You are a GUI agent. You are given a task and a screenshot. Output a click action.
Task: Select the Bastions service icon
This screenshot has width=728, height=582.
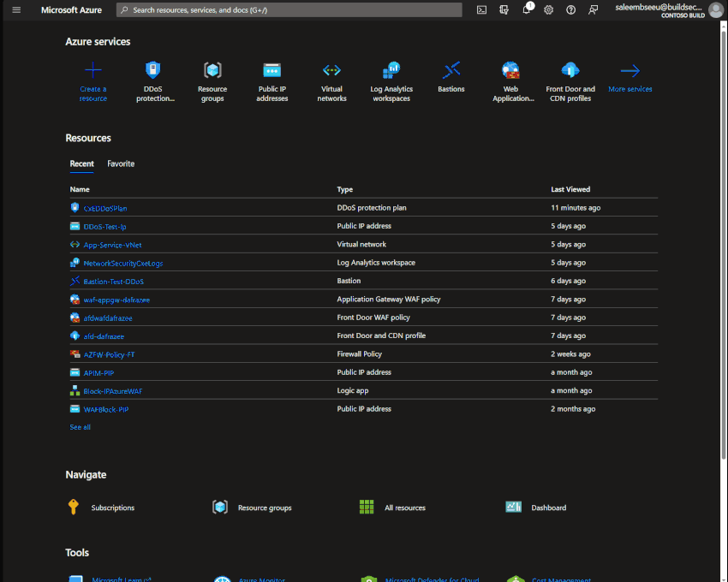(451, 71)
